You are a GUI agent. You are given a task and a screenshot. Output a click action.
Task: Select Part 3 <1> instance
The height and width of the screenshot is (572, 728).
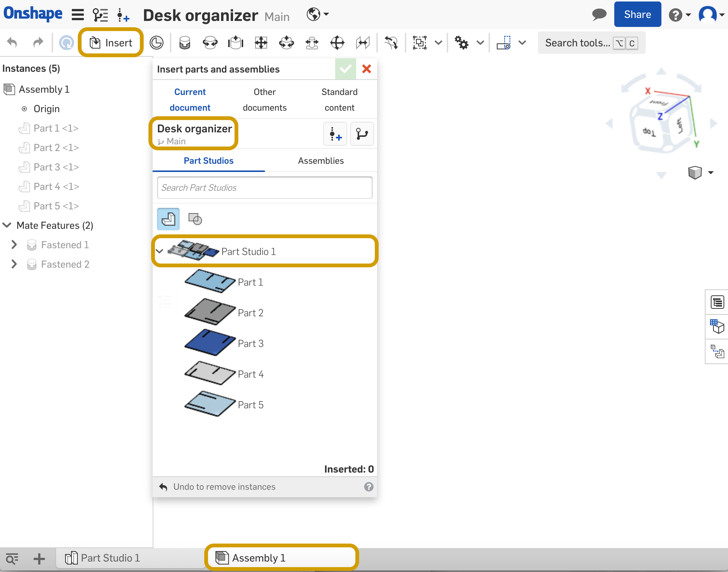pos(49,167)
